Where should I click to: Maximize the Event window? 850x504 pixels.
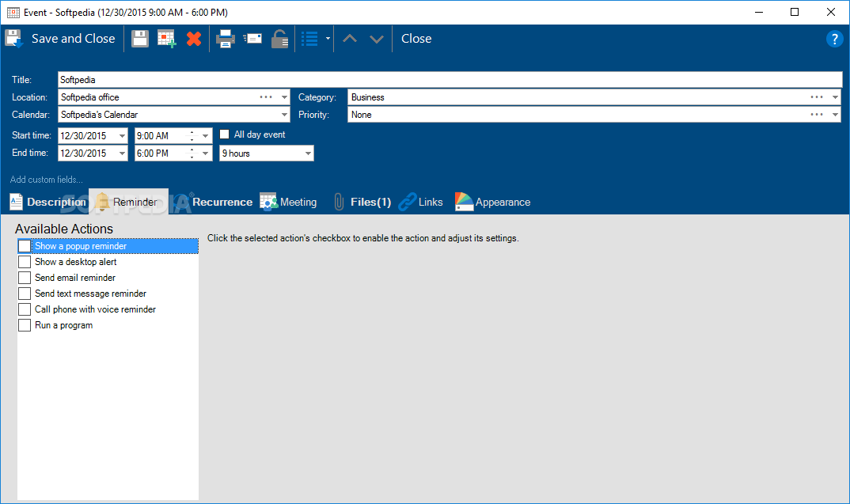795,12
